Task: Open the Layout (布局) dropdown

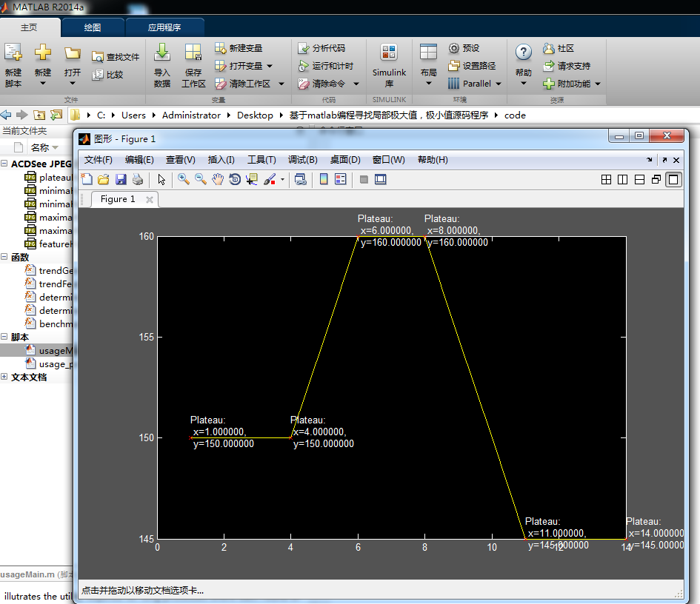Action: point(429,65)
